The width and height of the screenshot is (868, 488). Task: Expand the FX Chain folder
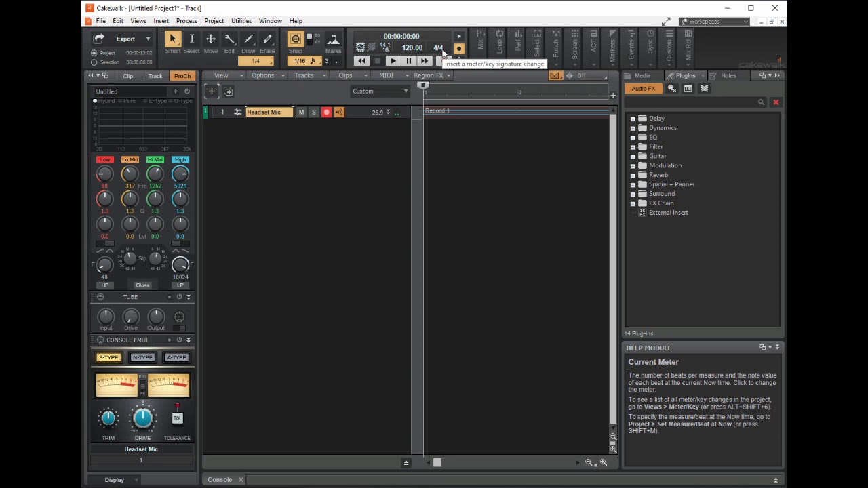click(x=633, y=203)
